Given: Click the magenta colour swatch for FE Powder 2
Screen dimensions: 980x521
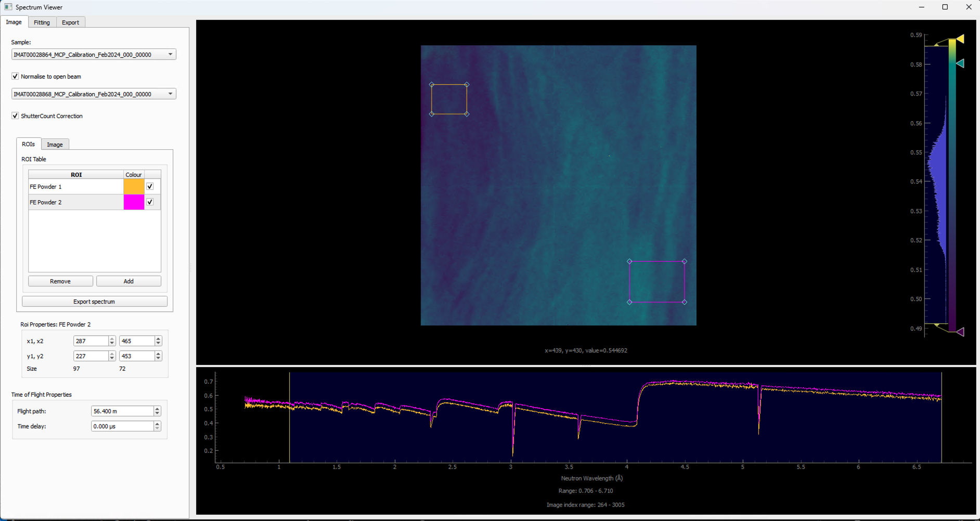Looking at the screenshot, I should [134, 202].
